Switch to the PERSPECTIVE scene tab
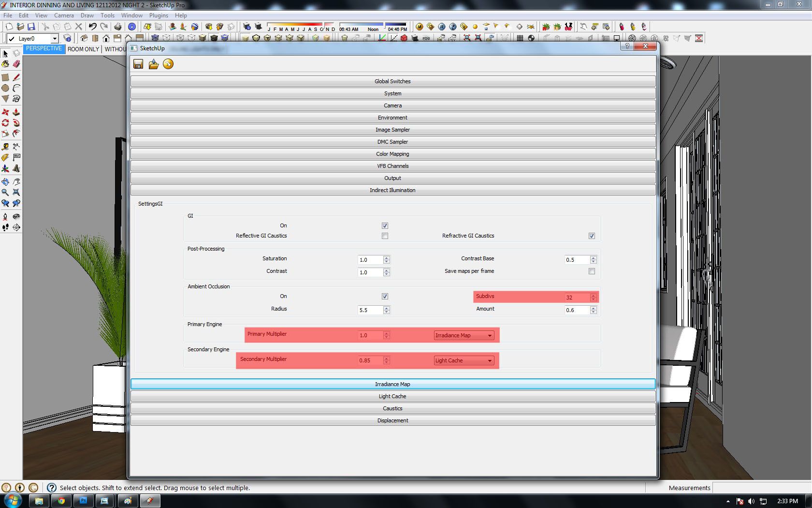Image resolution: width=812 pixels, height=508 pixels. [44, 49]
